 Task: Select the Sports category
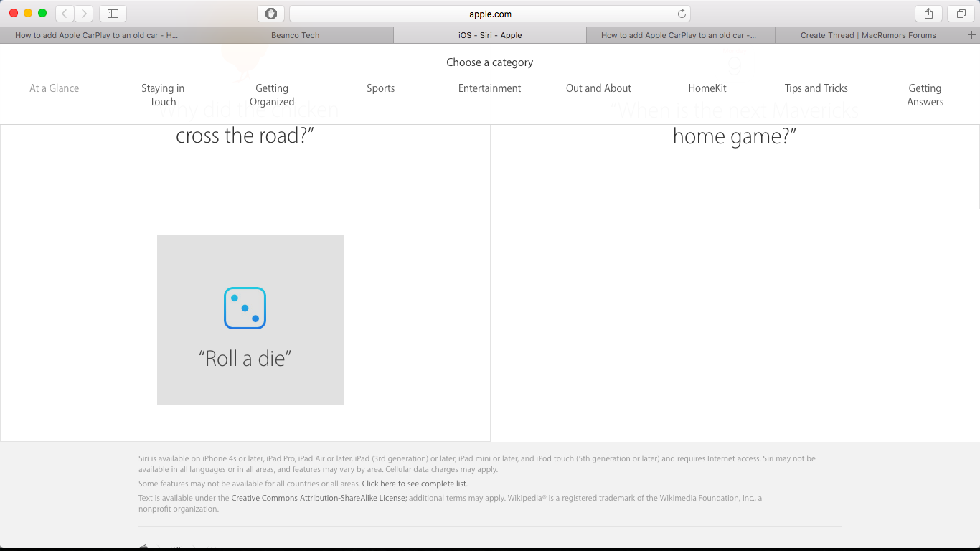tap(381, 88)
